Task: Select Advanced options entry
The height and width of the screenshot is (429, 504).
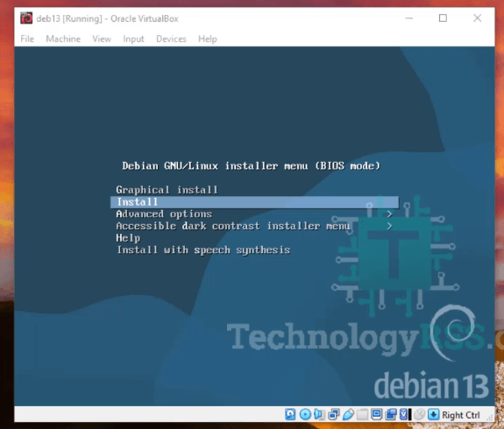Action: 164,214
